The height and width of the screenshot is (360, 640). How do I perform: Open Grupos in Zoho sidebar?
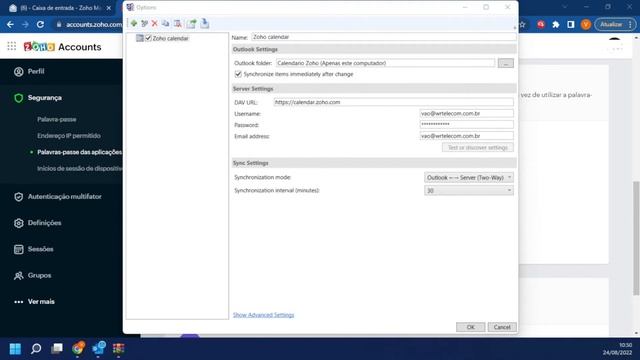click(39, 276)
